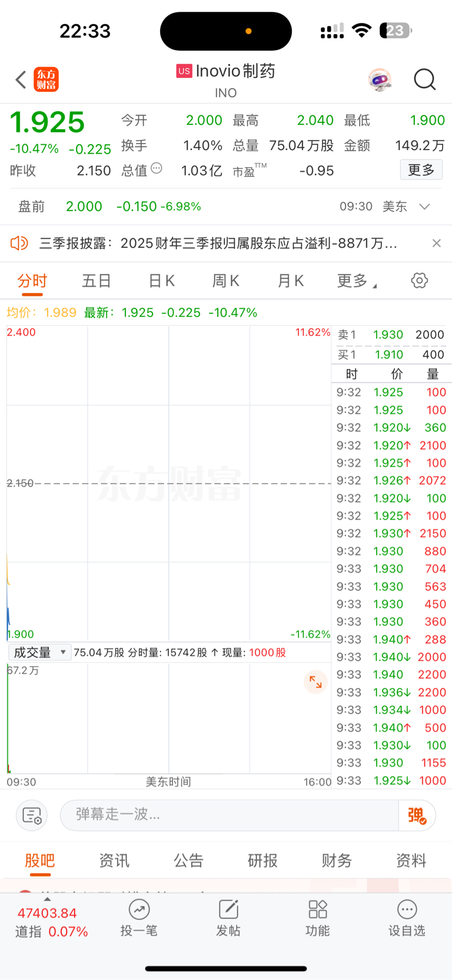
Task: Expand the 盘前 pre-market row chevron
Action: (424, 207)
